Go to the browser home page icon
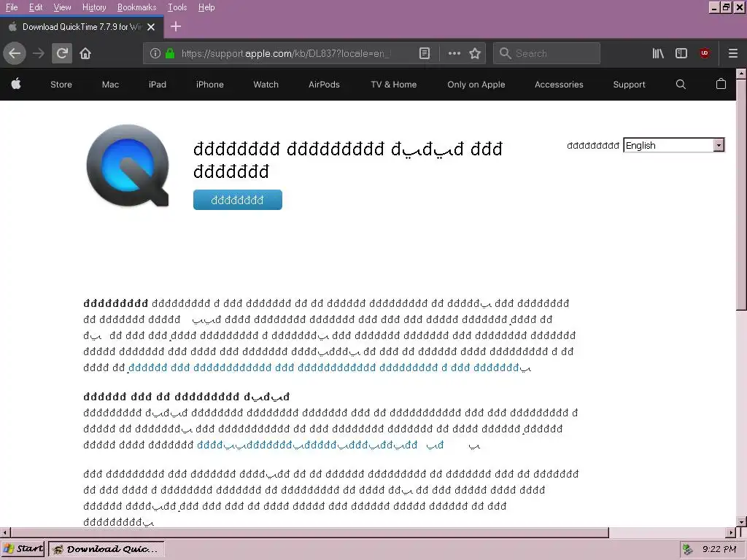This screenshot has height=560, width=747. tap(85, 53)
